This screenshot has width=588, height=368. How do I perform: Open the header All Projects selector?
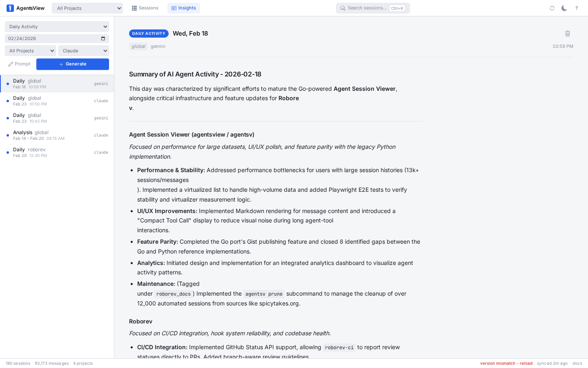tap(87, 8)
